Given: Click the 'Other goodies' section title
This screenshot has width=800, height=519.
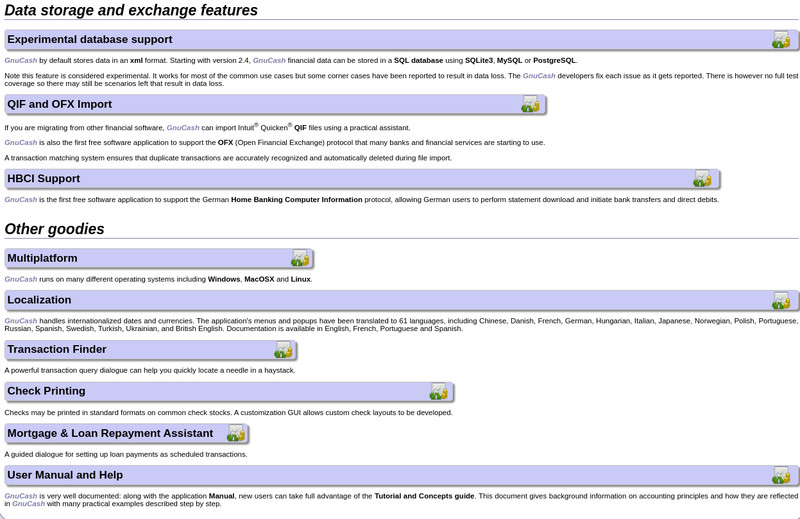Looking at the screenshot, I should [x=55, y=229].
